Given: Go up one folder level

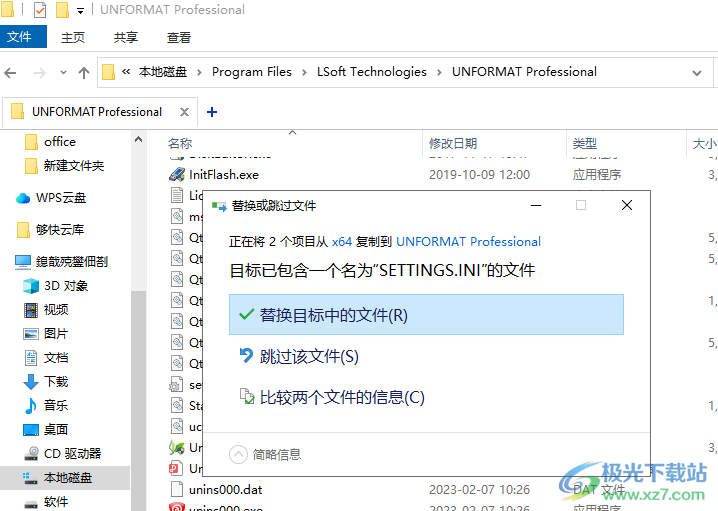Looking at the screenshot, I should click(84, 72).
